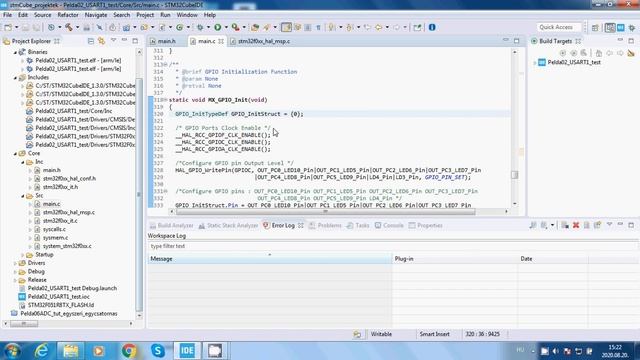Open Internet Explorer from the taskbar
Viewport: 640px width, 360px height.
42,351
